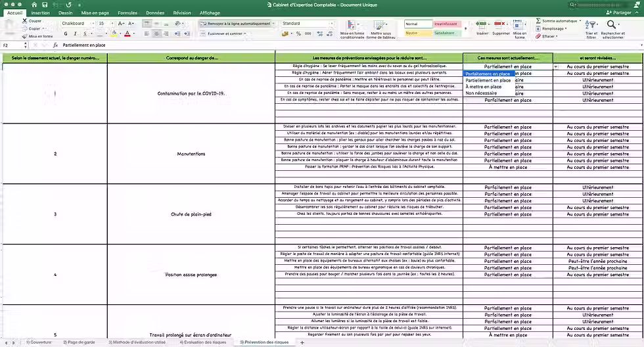644x347 pixels.
Task: Align text to top of cell
Action: coord(147,24)
